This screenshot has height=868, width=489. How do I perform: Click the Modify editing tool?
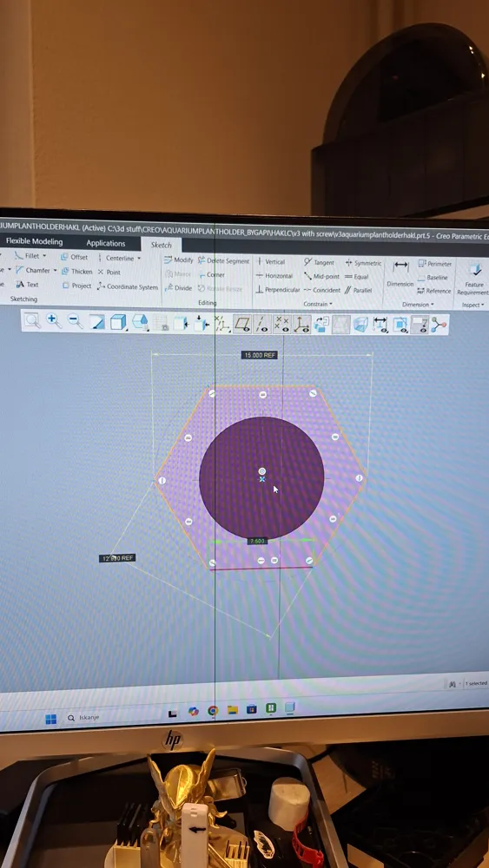coord(178,260)
